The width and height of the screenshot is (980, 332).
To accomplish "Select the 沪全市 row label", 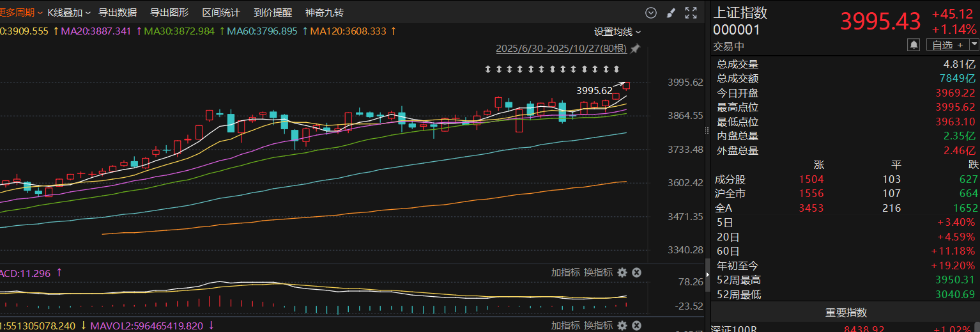I will (x=730, y=194).
